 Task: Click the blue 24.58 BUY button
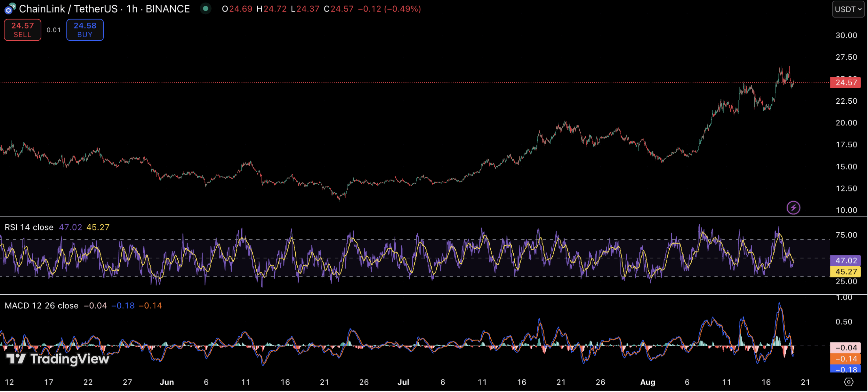(x=85, y=30)
